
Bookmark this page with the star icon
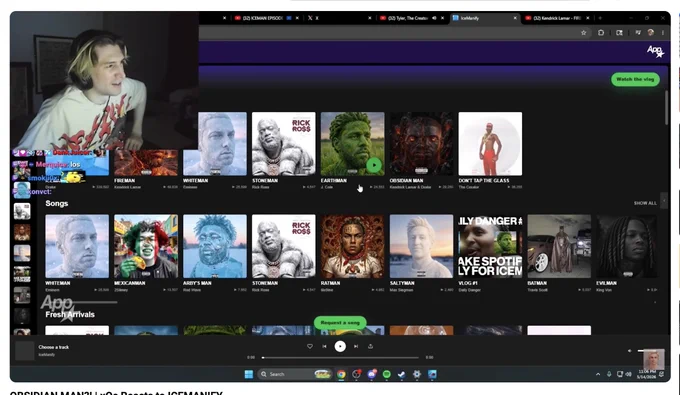584,33
